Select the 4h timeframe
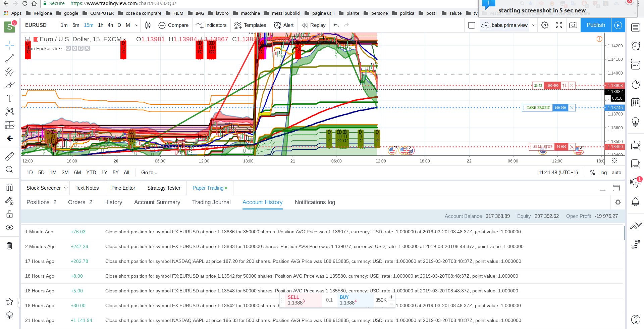The width and height of the screenshot is (644, 329). 110,25
